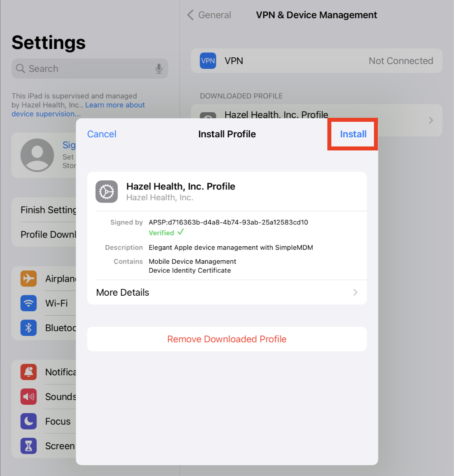Open the Focus moon icon
454x476 pixels.
coord(29,421)
